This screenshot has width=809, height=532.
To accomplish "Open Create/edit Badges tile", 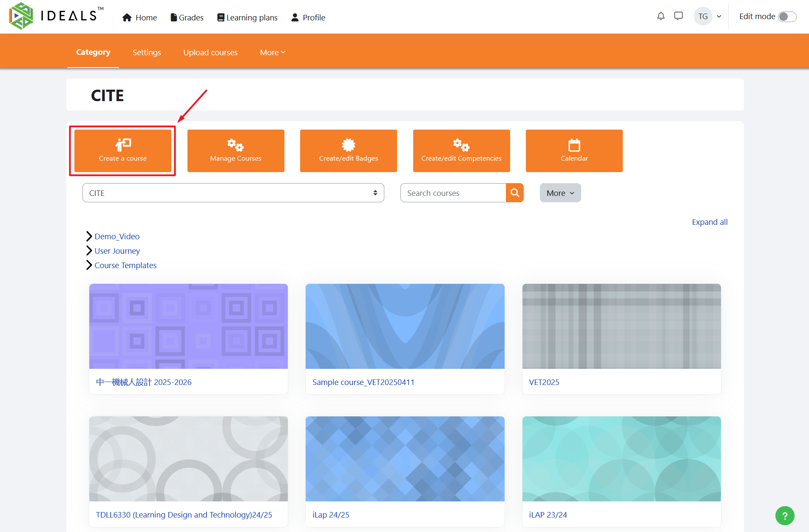I will click(x=348, y=151).
